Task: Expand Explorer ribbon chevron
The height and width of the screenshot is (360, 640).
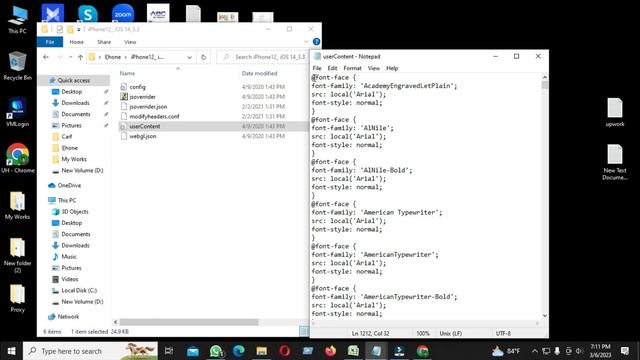Action: tap(306, 42)
